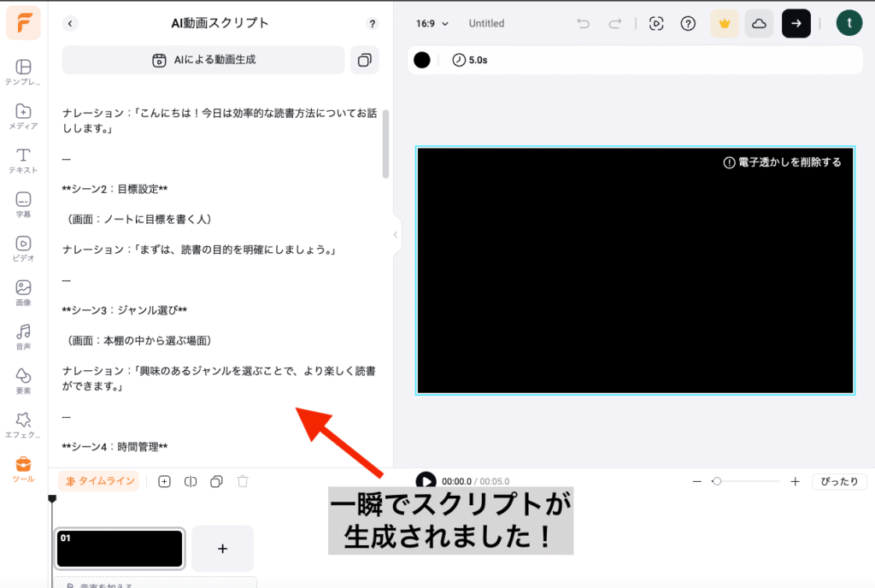
Task: Select the black video canvas
Action: (635, 271)
